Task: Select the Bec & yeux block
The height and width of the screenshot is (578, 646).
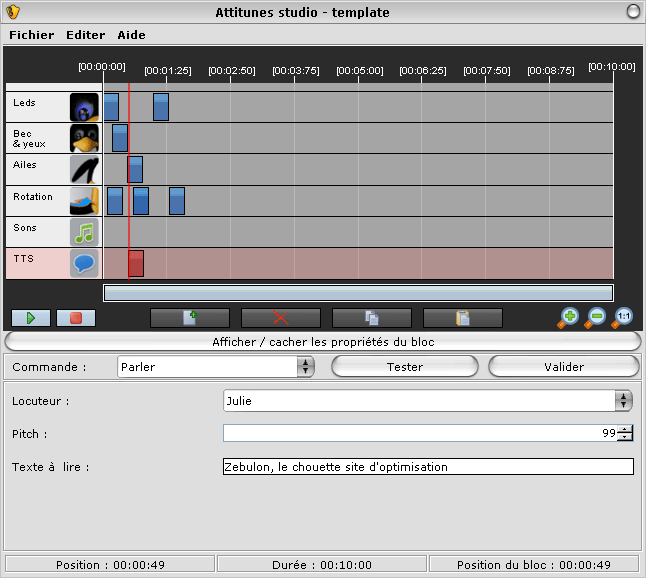Action: pyautogui.click(x=120, y=138)
